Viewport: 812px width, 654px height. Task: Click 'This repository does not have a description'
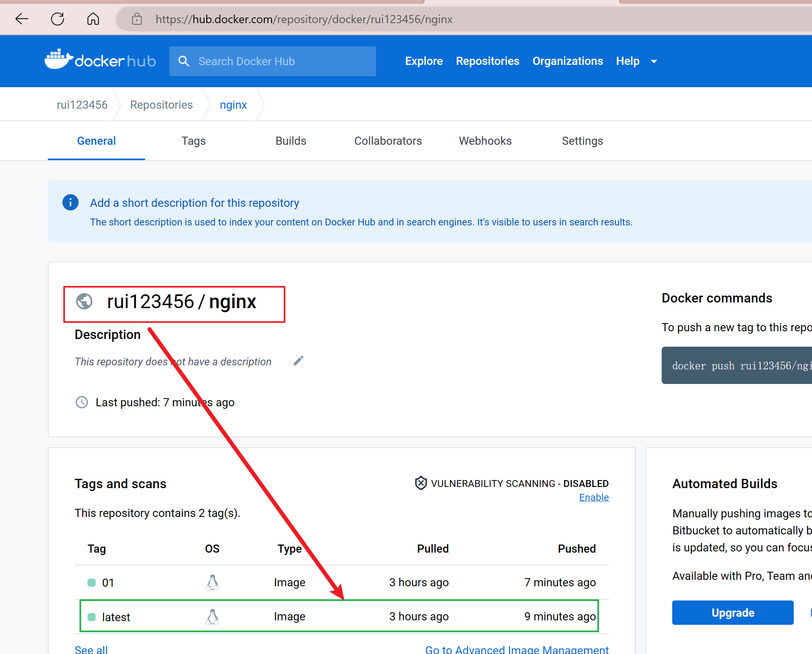tap(173, 361)
